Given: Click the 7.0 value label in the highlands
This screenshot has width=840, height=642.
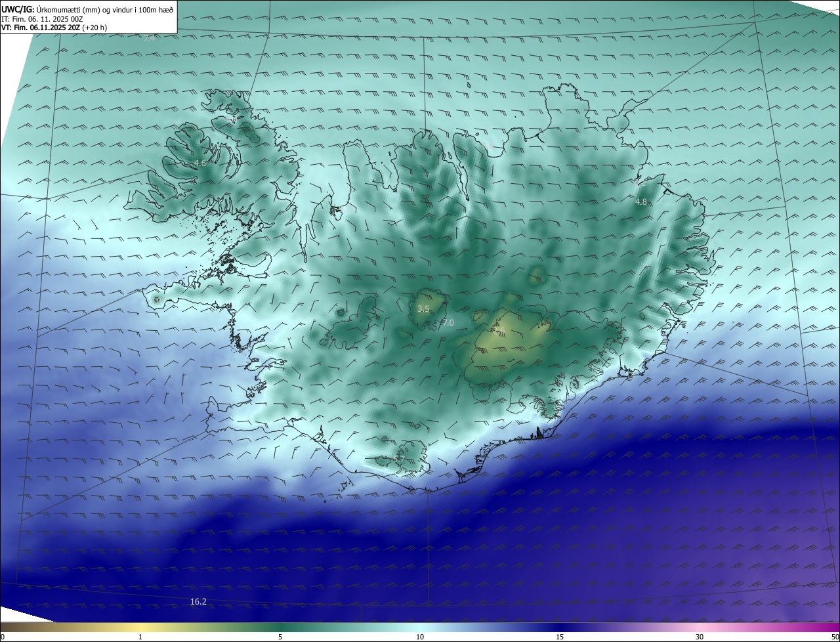Looking at the screenshot, I should (x=448, y=322).
